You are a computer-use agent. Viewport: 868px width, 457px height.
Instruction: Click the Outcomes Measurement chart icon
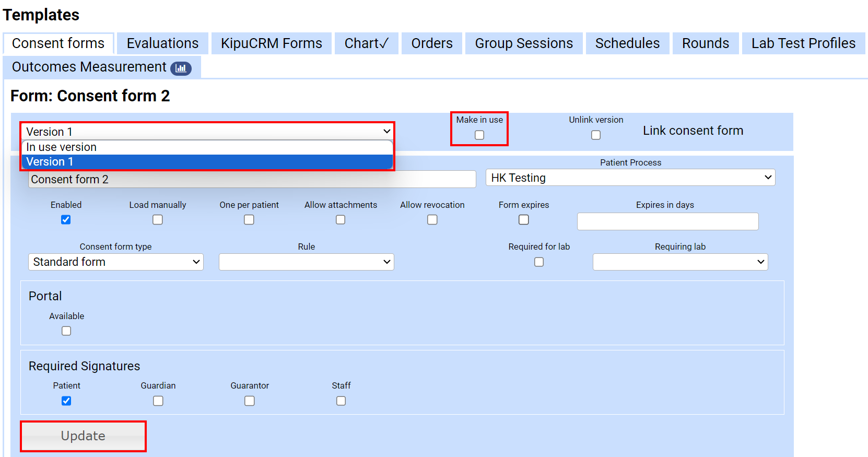click(x=181, y=68)
